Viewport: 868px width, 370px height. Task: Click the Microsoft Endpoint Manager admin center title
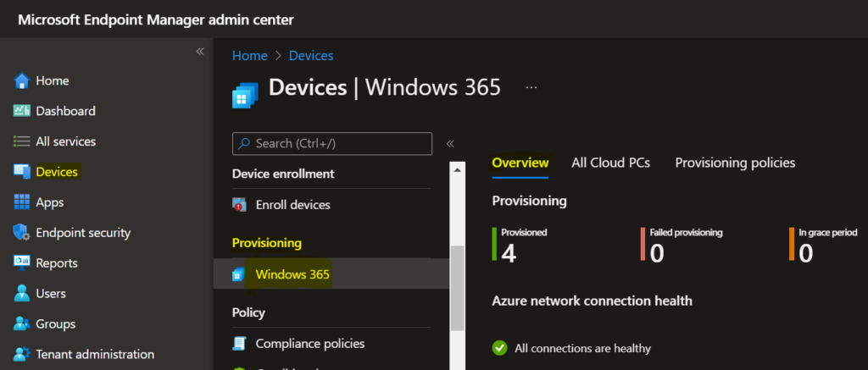156,20
